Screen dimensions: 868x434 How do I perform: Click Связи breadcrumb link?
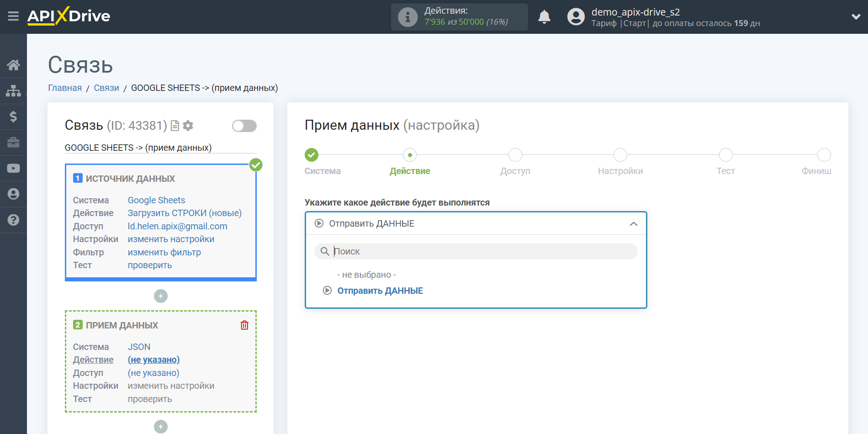(106, 88)
